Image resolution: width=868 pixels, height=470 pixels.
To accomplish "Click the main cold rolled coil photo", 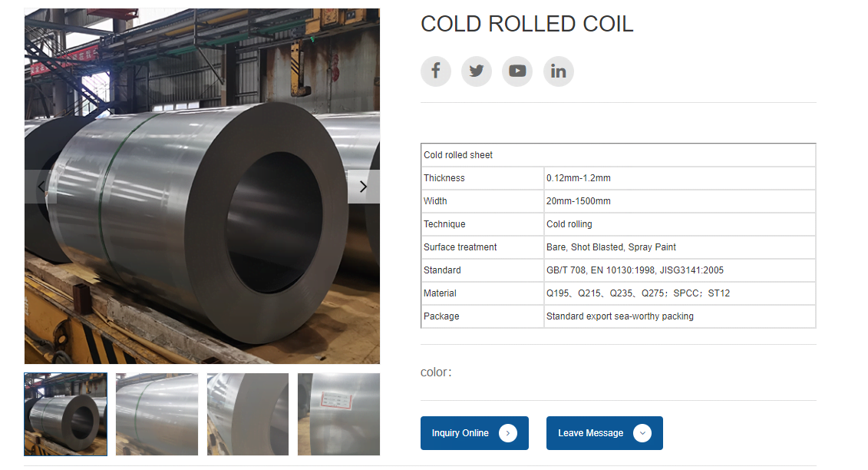I will pos(202,186).
